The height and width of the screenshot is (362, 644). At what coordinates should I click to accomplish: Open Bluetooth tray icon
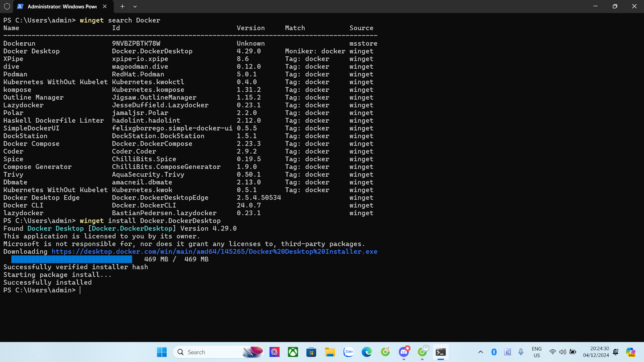(x=494, y=352)
